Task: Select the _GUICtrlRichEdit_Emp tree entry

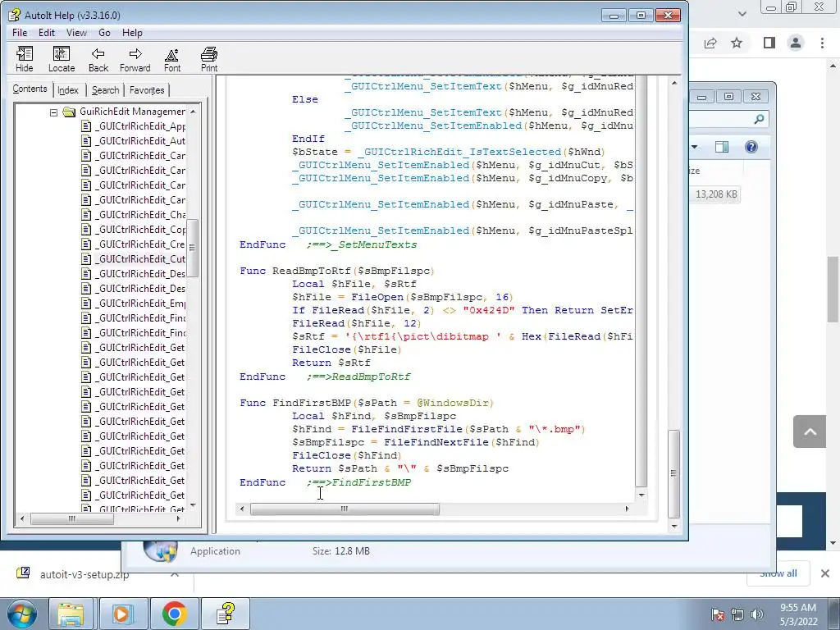Action: pos(140,304)
